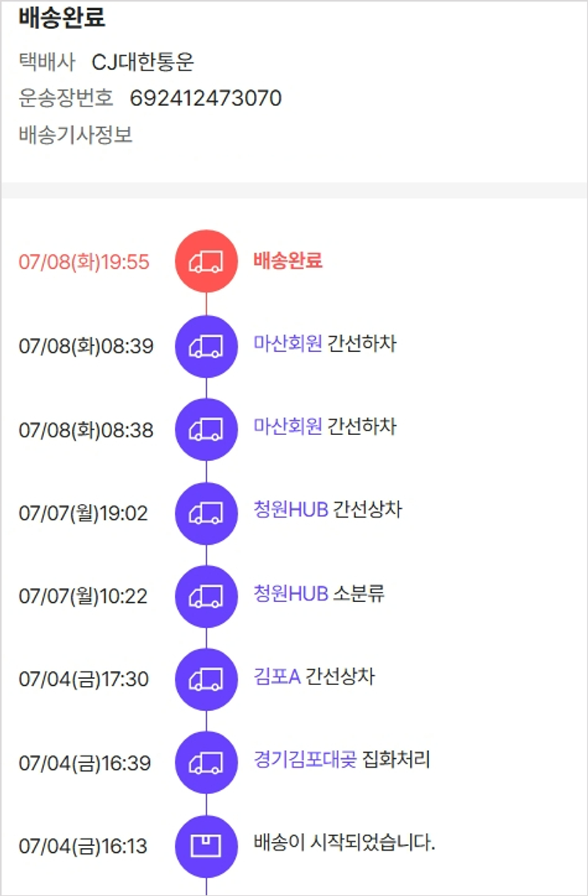Click the truck icon for 07/08 08:38

click(206, 429)
